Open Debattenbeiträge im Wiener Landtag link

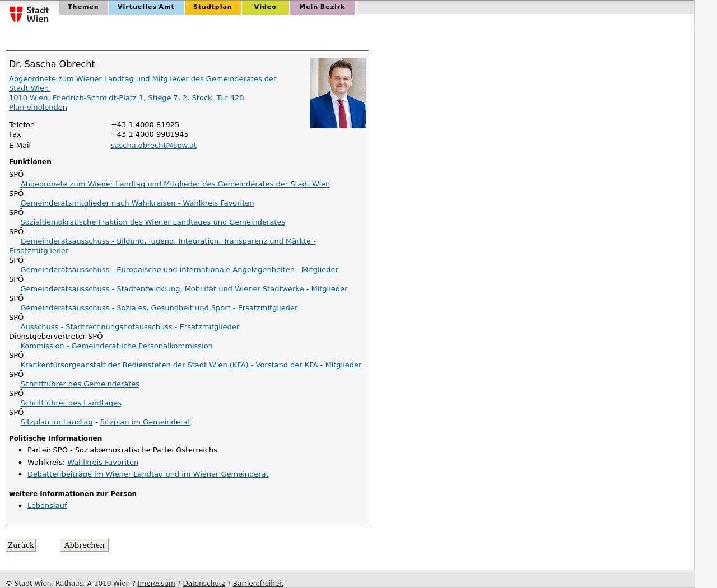(148, 474)
